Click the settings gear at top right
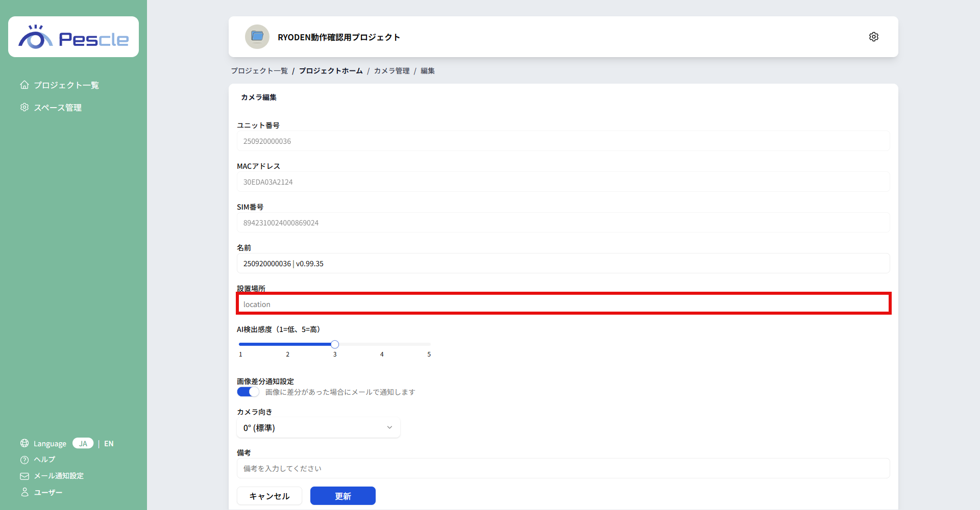This screenshot has height=510, width=980. (x=873, y=36)
